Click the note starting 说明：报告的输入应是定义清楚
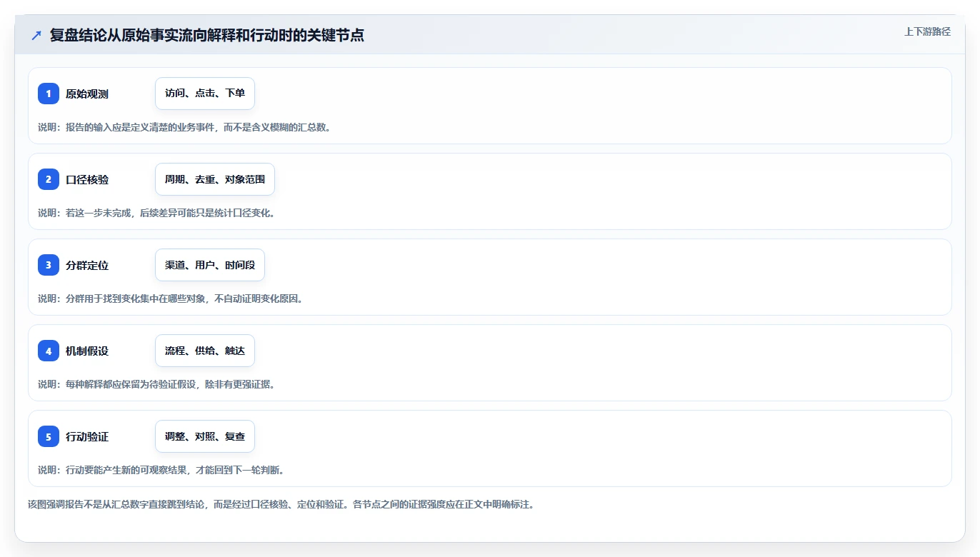 point(184,127)
